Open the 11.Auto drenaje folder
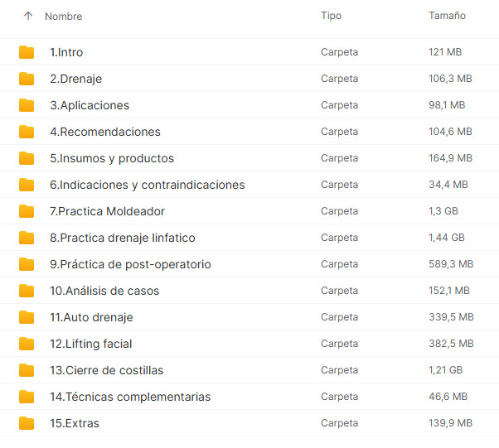This screenshot has height=448, width=499. tap(91, 317)
